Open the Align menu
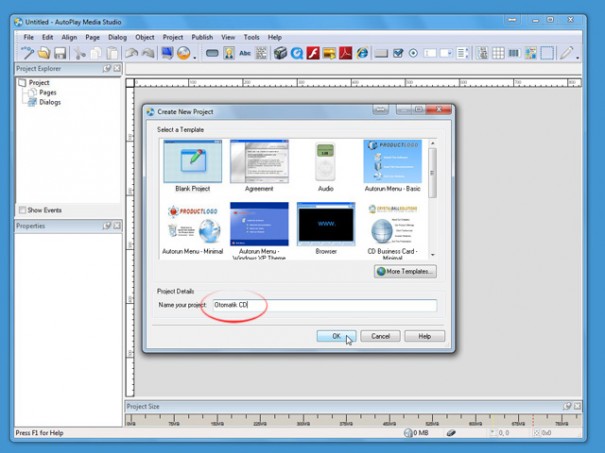The image size is (605, 453). pyautogui.click(x=69, y=37)
